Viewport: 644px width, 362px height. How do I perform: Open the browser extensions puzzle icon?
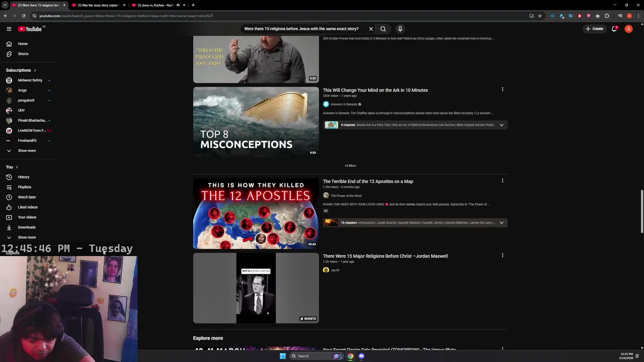(607, 16)
